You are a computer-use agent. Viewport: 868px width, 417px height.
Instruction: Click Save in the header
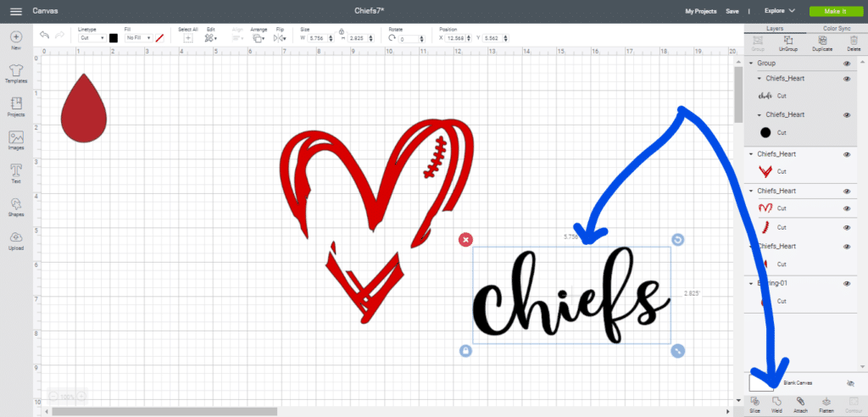(x=732, y=11)
